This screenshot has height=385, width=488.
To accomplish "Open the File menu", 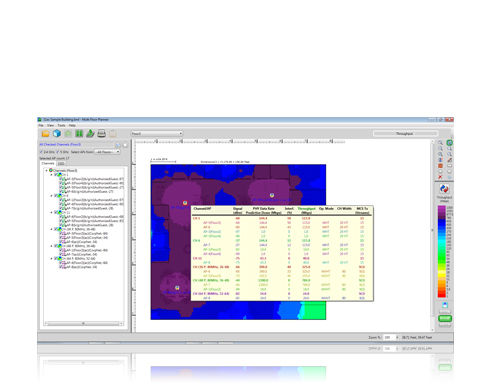I will (x=41, y=125).
